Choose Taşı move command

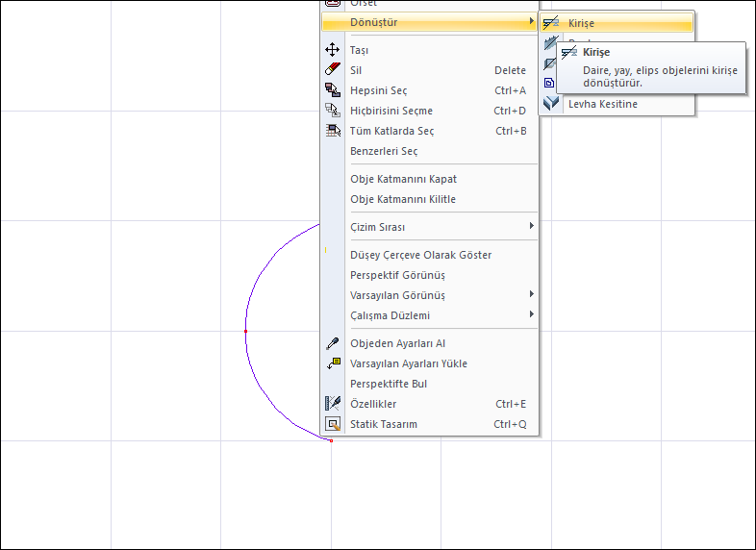pyautogui.click(x=429, y=50)
